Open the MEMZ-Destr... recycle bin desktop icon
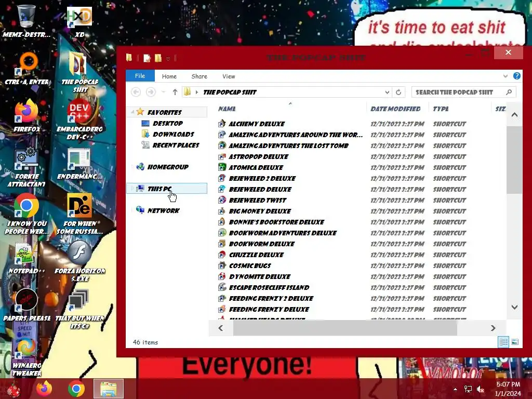Image resolution: width=532 pixels, height=399 pixels. (26, 20)
